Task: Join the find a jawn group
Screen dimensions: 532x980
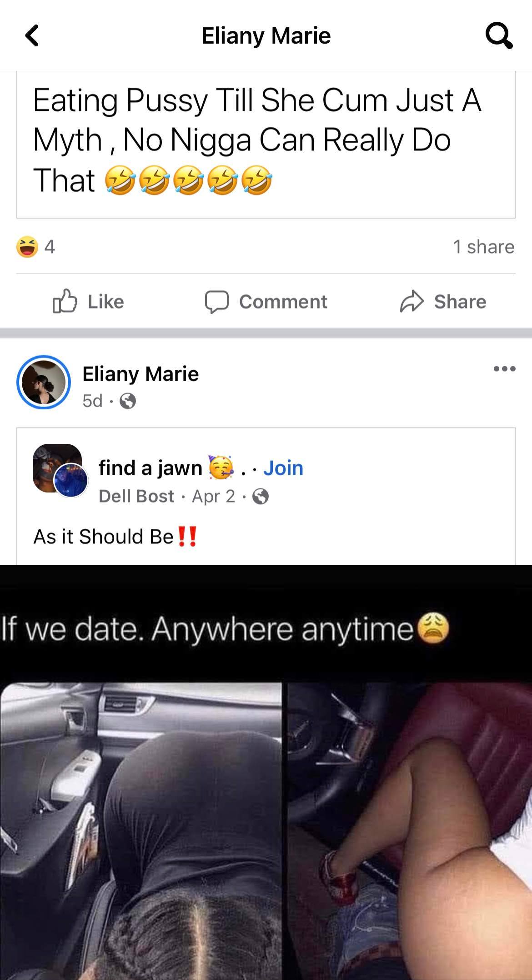Action: coord(283,468)
